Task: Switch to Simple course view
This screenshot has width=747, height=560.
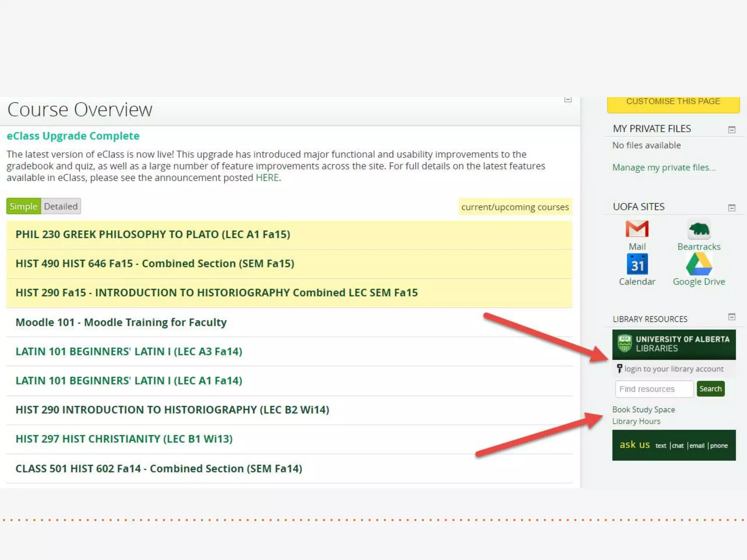Action: tap(23, 206)
